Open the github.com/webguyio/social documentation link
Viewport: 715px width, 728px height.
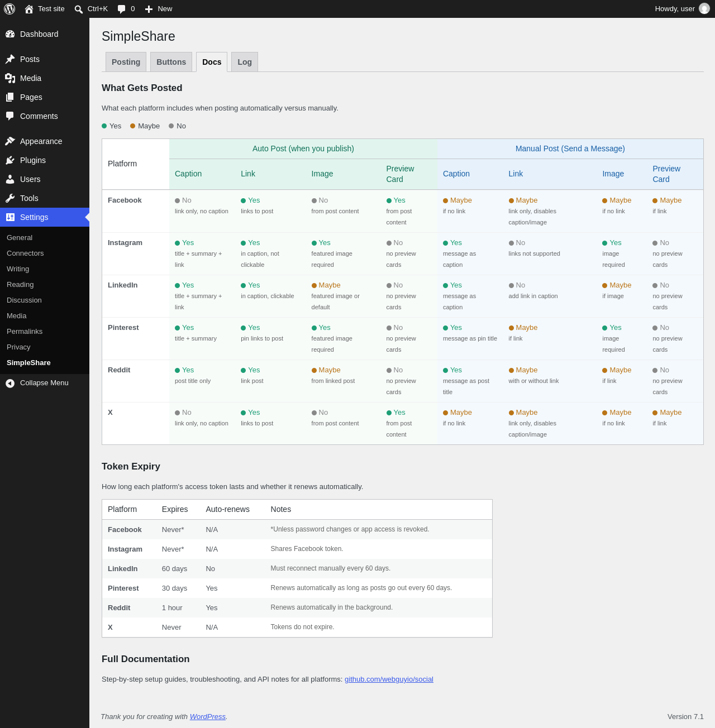(389, 679)
